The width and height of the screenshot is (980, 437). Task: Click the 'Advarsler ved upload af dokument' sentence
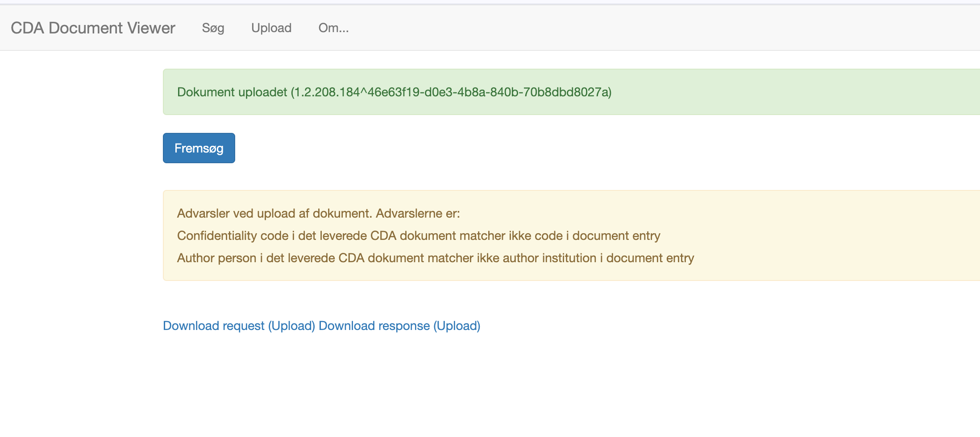(x=274, y=214)
